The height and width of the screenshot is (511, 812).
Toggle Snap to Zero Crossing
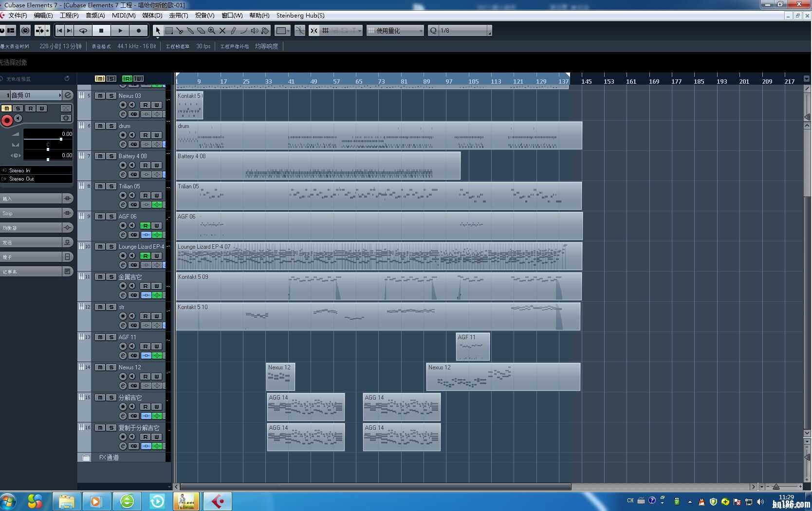pyautogui.click(x=300, y=31)
